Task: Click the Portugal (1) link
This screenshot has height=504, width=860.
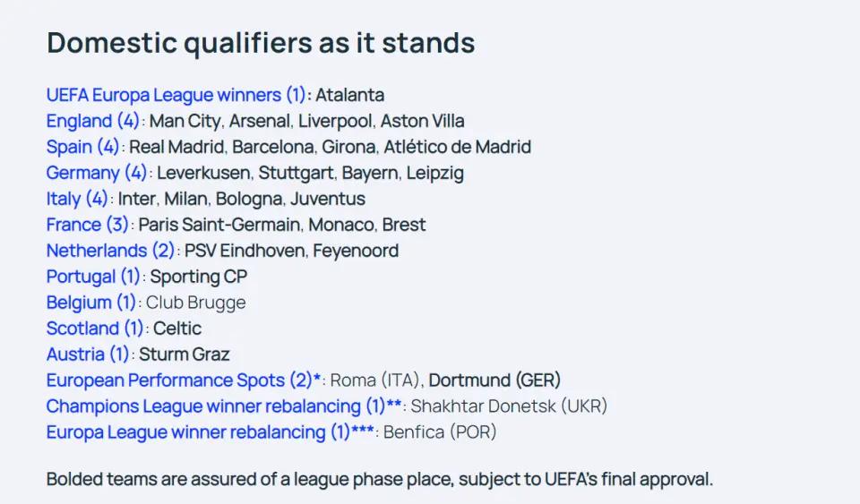Action: (x=93, y=277)
